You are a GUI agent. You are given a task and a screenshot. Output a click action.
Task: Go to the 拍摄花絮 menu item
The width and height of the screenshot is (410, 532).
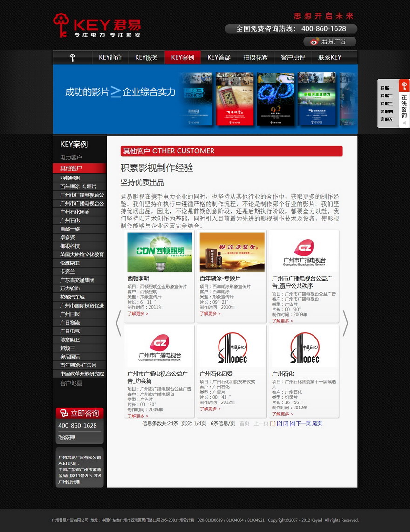[x=255, y=57]
